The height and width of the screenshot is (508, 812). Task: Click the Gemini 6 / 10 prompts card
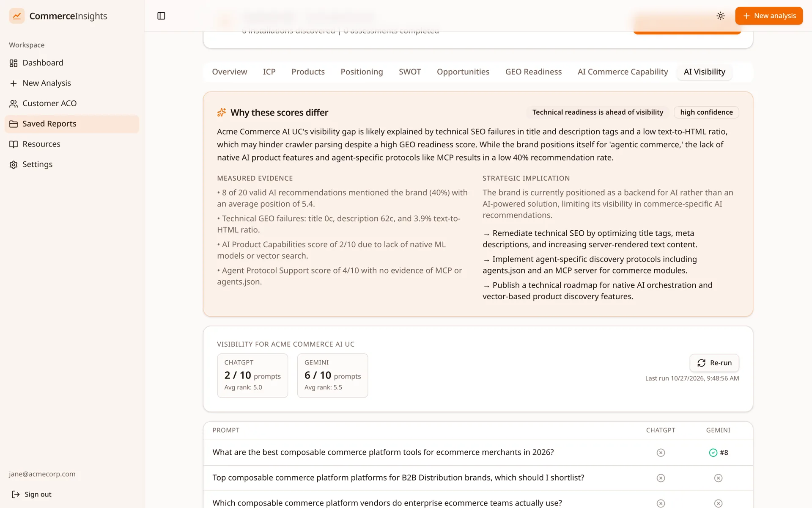pos(332,375)
